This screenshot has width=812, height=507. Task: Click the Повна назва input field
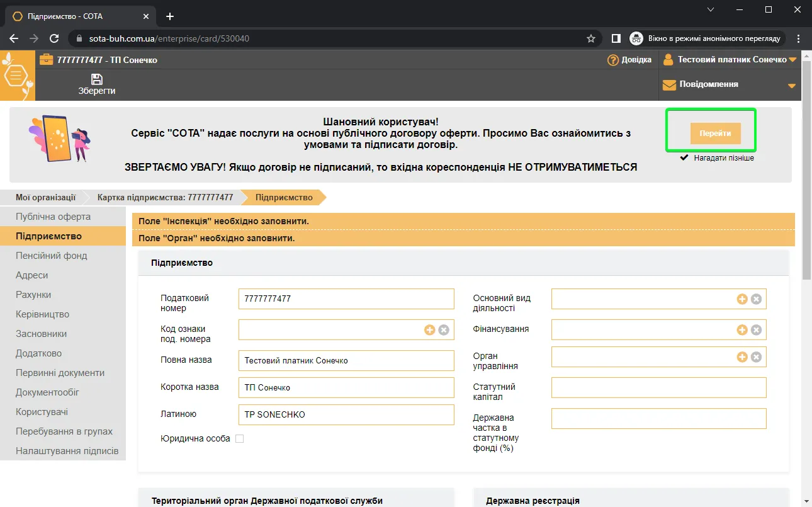pos(346,361)
